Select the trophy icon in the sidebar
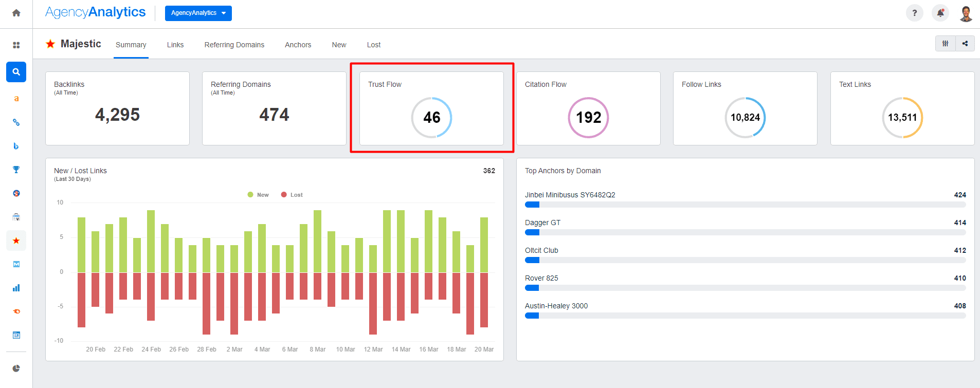Viewport: 980px width, 388px height. point(16,170)
